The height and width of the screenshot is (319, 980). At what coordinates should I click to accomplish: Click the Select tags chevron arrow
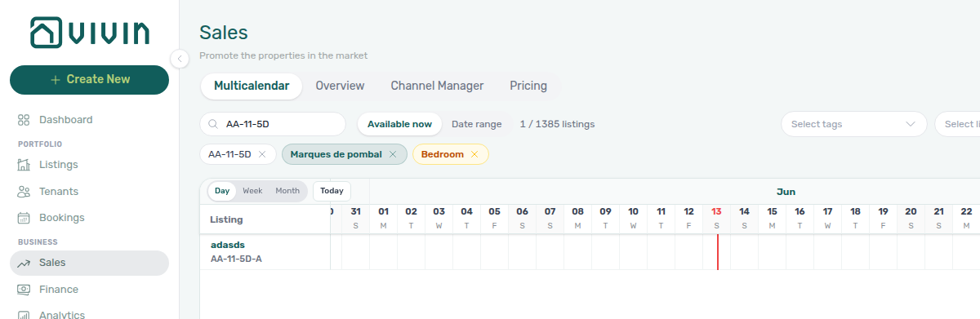click(911, 124)
